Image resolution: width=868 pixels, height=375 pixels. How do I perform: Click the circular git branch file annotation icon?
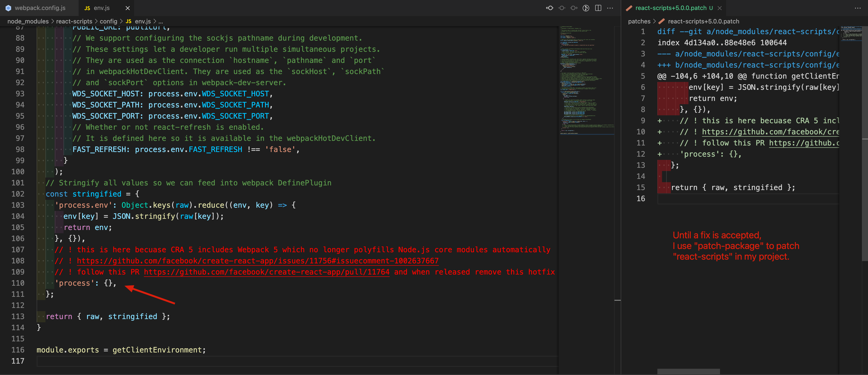[x=586, y=8]
